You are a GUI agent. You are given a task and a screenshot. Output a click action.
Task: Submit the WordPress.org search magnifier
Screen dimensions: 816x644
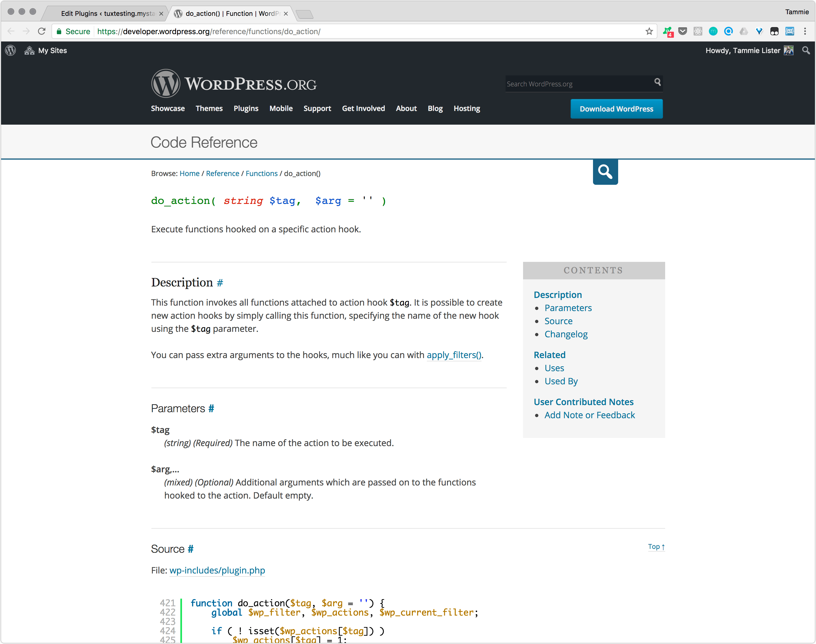tap(657, 82)
